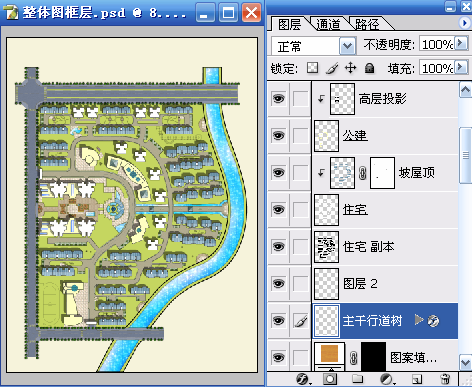Create new layer set folder icon
The width and height of the screenshot is (472, 387).
click(357, 379)
